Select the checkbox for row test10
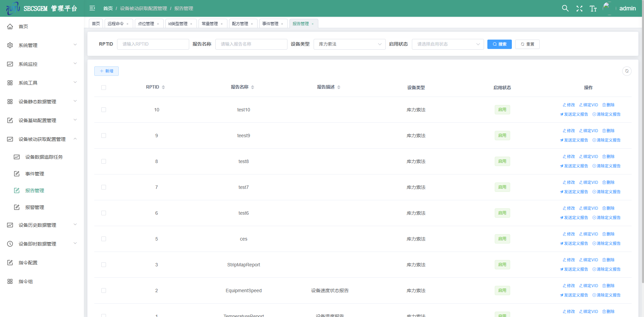The width and height of the screenshot is (644, 317). (x=104, y=110)
